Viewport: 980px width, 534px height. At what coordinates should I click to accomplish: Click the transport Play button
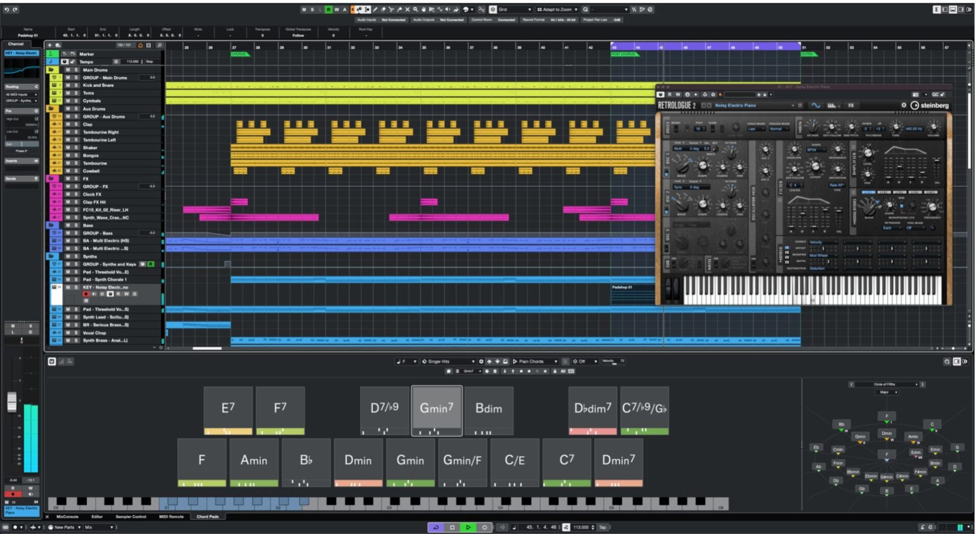pos(468,527)
